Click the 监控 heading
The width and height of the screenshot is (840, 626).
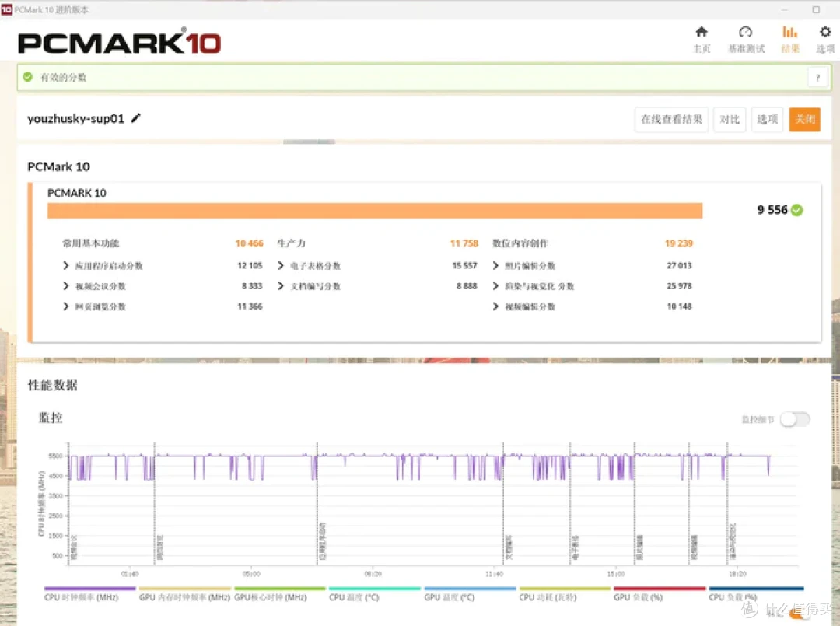click(x=51, y=418)
